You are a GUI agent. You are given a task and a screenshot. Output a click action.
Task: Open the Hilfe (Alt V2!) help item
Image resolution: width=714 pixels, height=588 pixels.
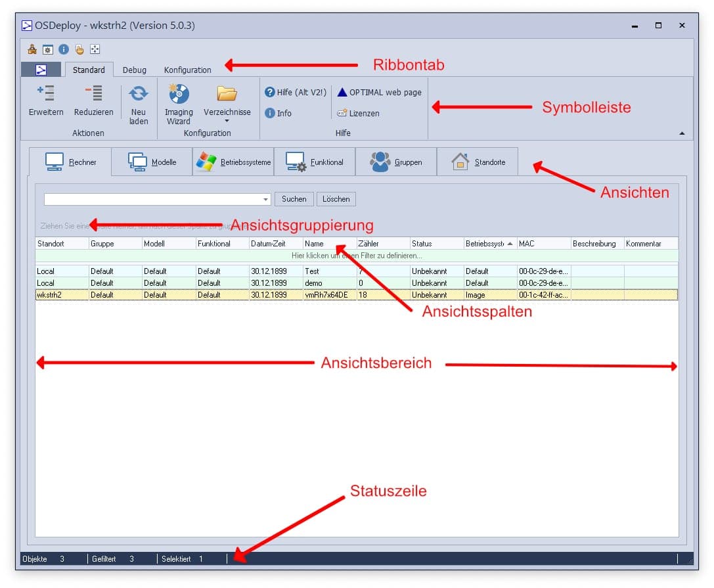coord(295,92)
